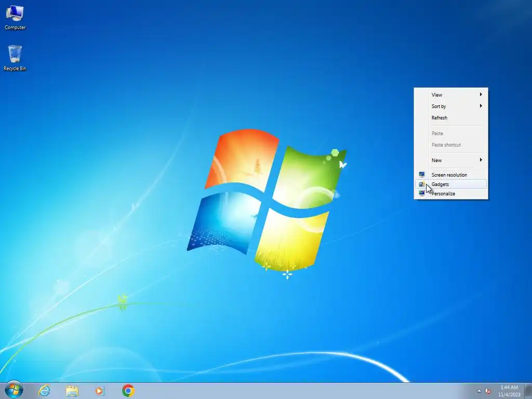Open the Computer desktop icon
532x399 pixels.
coord(15,18)
